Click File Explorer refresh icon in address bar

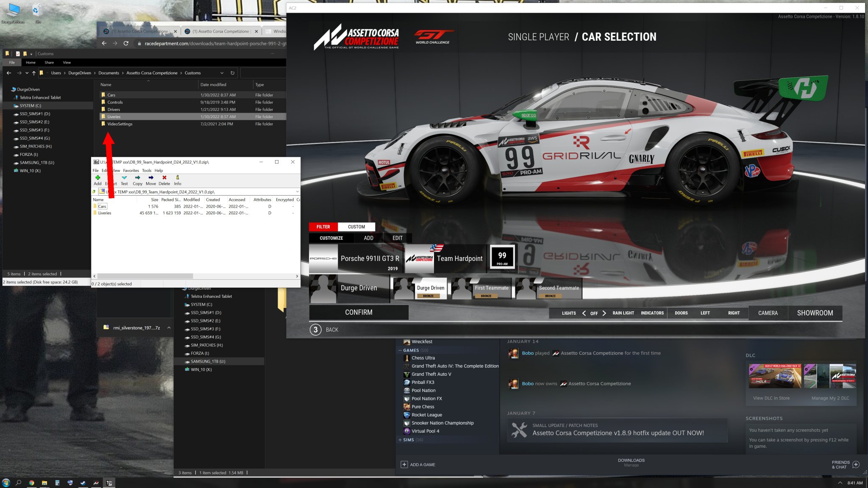(x=232, y=73)
